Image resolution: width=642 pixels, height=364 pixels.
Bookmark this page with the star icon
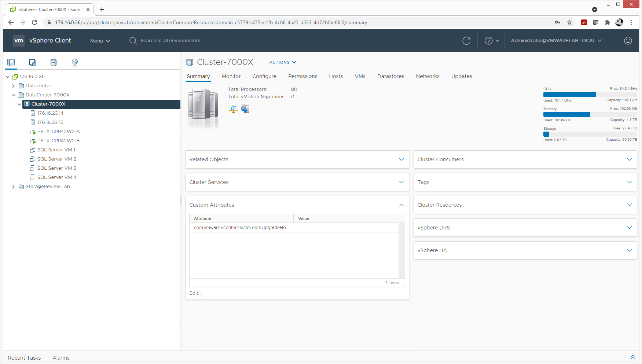[x=569, y=22]
